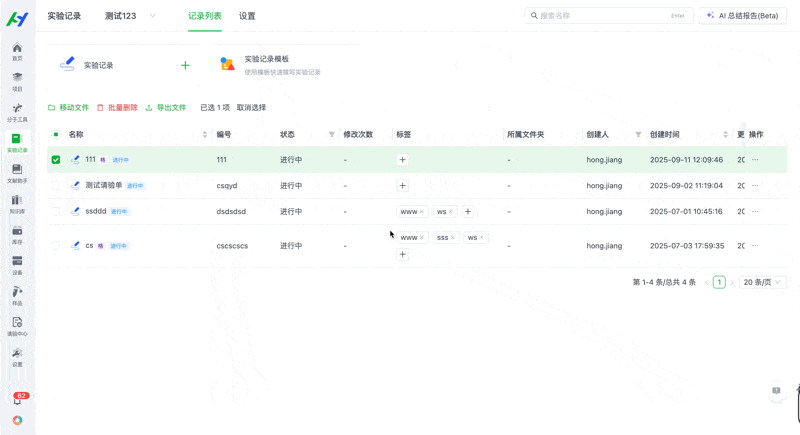The image size is (800, 435).
Task: Click the green plus to add 实验记录
Action: pyautogui.click(x=185, y=65)
